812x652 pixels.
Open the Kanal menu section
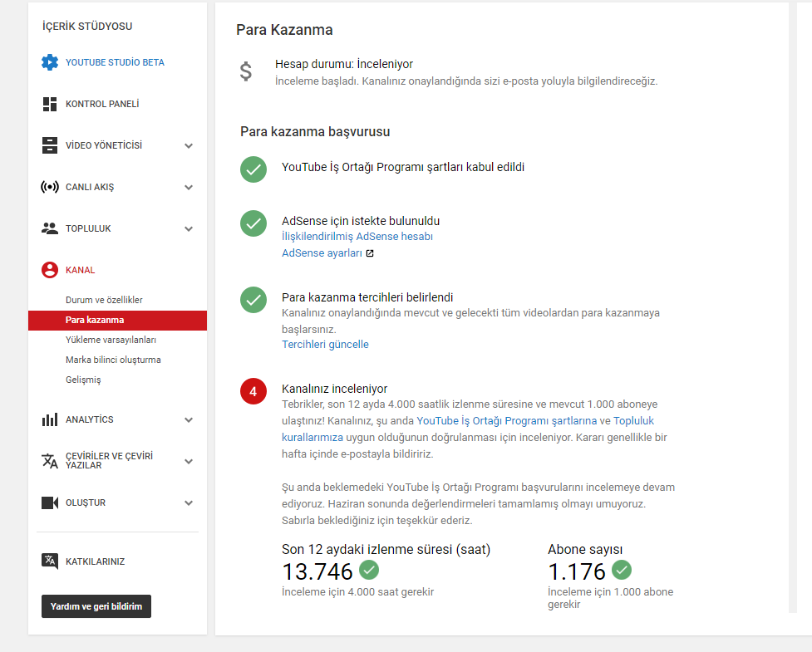(81, 270)
